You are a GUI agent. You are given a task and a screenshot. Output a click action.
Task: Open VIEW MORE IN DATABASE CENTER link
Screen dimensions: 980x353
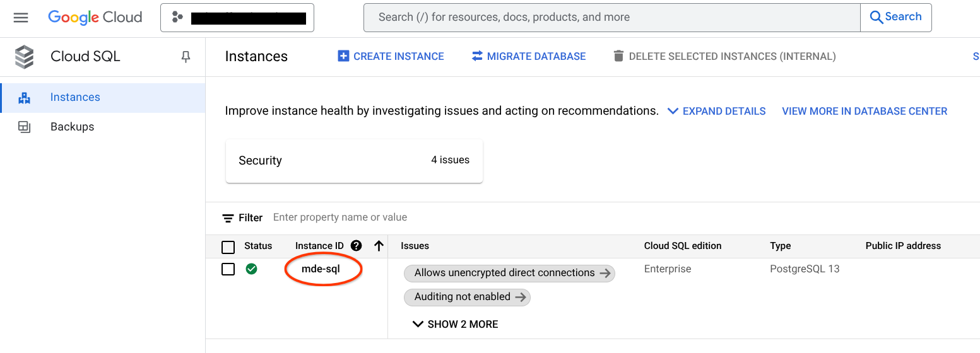pos(865,111)
